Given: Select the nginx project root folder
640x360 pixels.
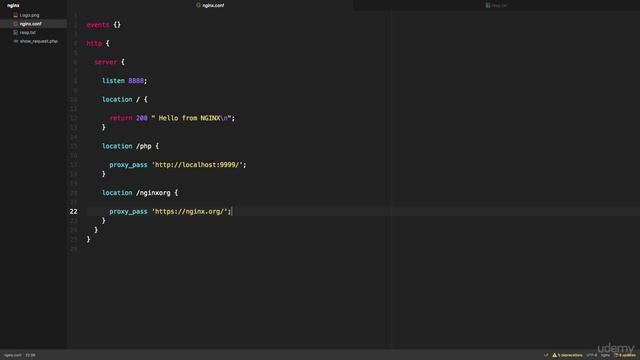Looking at the screenshot, I should pos(13,6).
